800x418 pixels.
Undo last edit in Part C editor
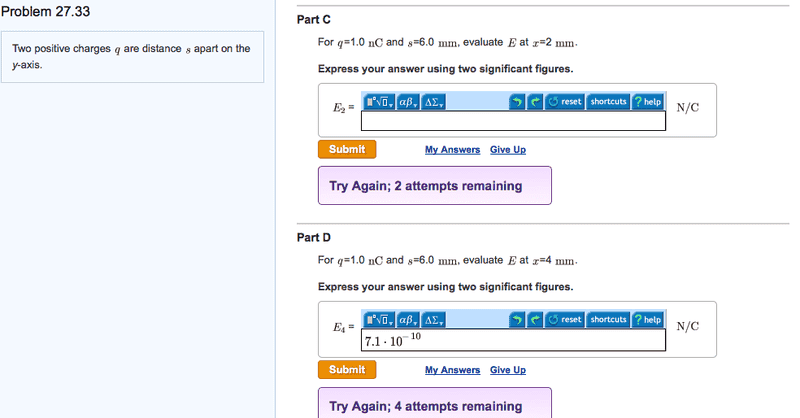pos(517,102)
